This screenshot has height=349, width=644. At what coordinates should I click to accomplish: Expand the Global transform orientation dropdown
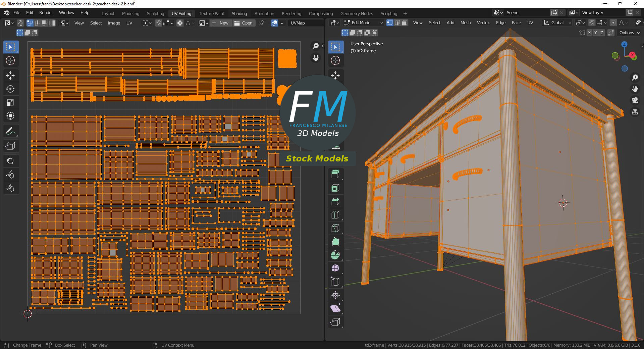[x=557, y=23]
